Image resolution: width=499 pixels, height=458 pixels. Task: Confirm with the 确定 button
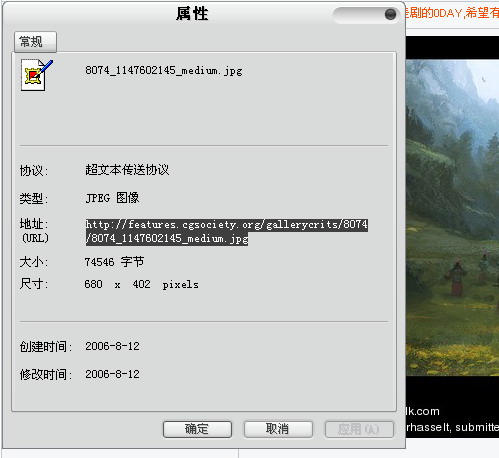click(x=197, y=429)
